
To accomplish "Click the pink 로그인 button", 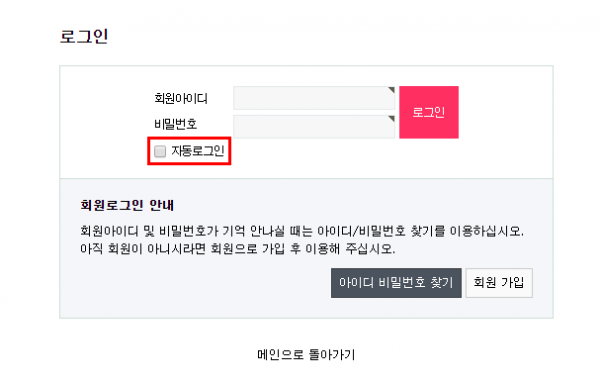I will point(429,112).
